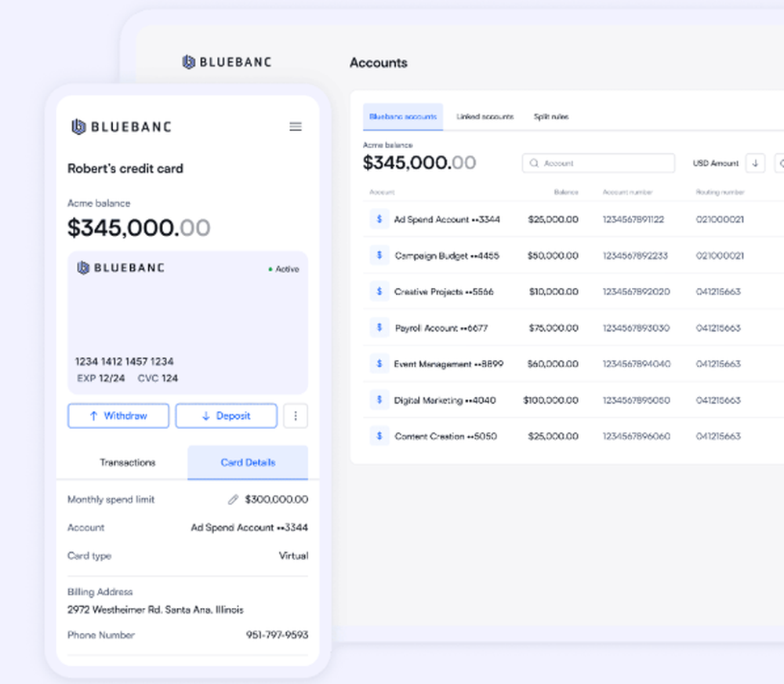Open the Bluebanc accounts tab
Screen dimensions: 784x684
403,117
